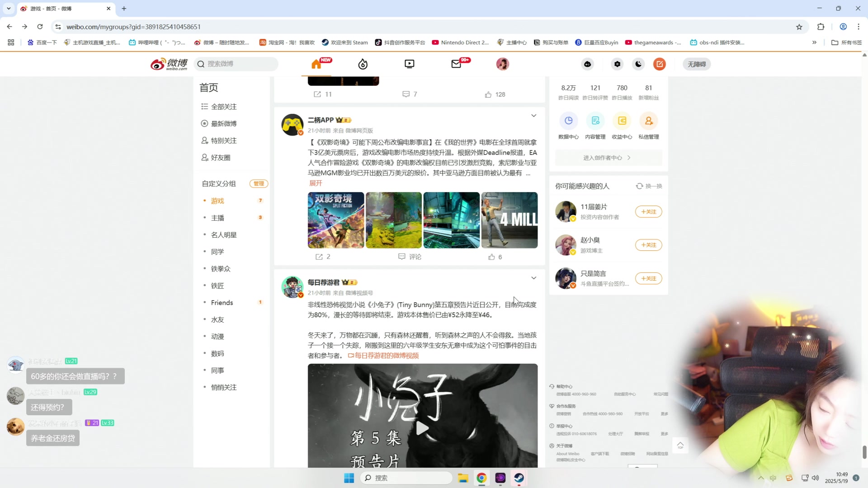This screenshot has width=868, height=488.
Task: Open tab search dropdown arrow
Action: [x=9, y=9]
